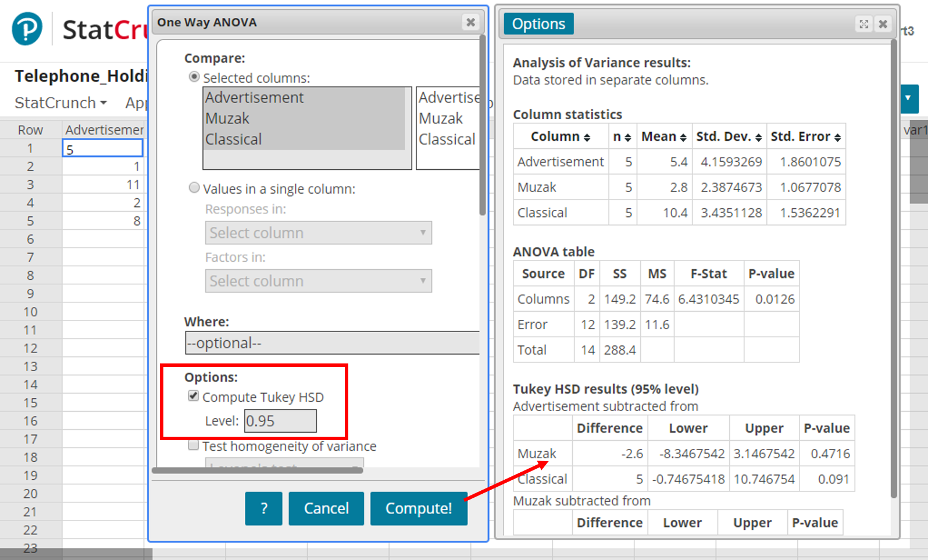This screenshot has height=560, width=928.
Task: Sort by Std. Dev. arrows
Action: click(758, 137)
